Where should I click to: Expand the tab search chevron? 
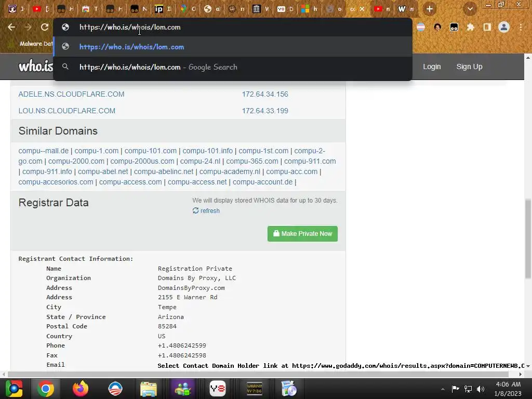(x=470, y=9)
